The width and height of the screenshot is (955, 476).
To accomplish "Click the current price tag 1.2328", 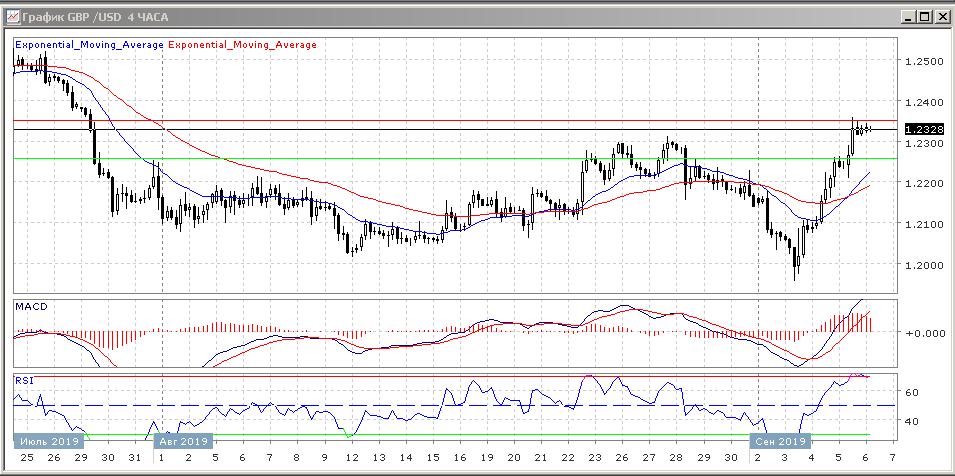I will pyautogui.click(x=921, y=129).
